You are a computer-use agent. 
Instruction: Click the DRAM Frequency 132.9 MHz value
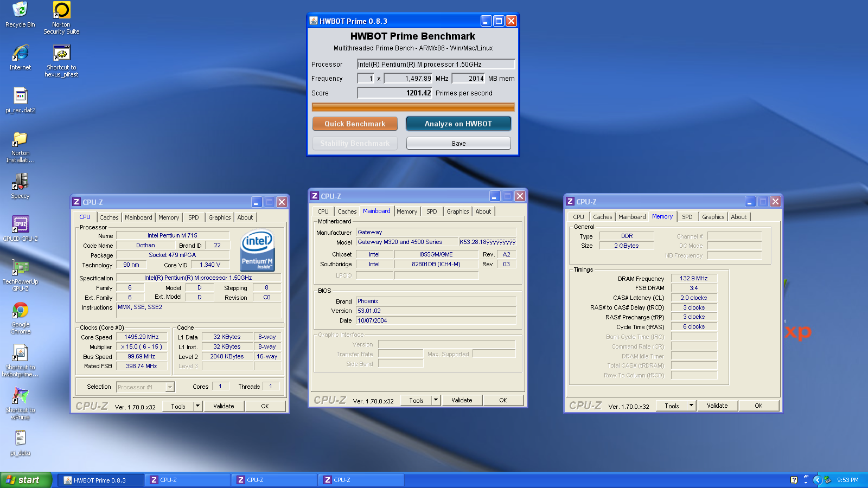[x=694, y=278]
